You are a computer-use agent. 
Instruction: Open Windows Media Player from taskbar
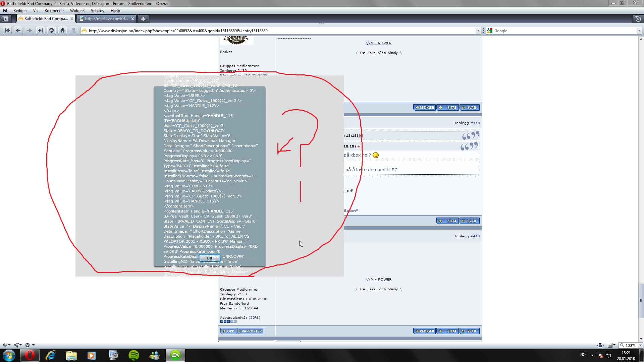(x=92, y=355)
